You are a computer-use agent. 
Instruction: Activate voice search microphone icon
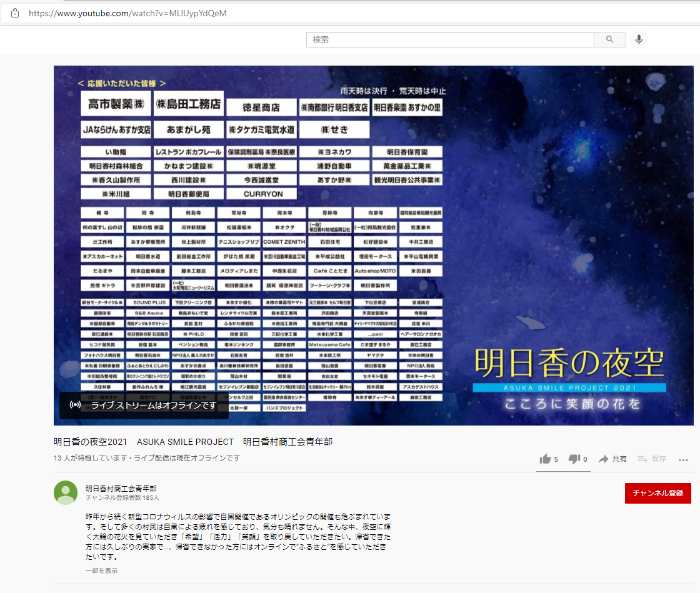[639, 39]
